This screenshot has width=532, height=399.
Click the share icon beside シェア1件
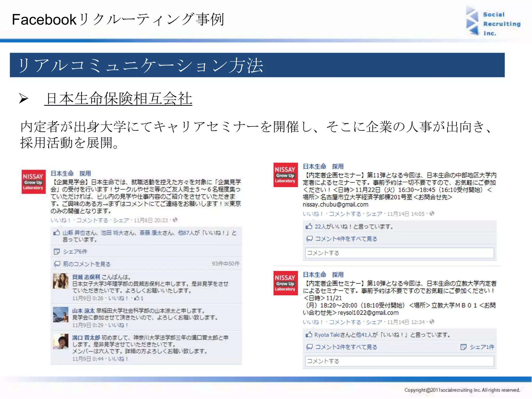463,347
